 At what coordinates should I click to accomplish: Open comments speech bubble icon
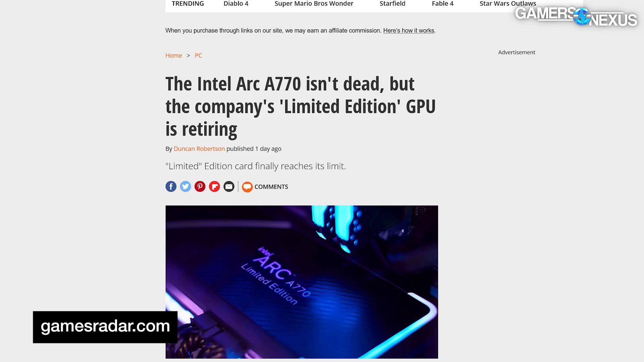pyautogui.click(x=247, y=187)
